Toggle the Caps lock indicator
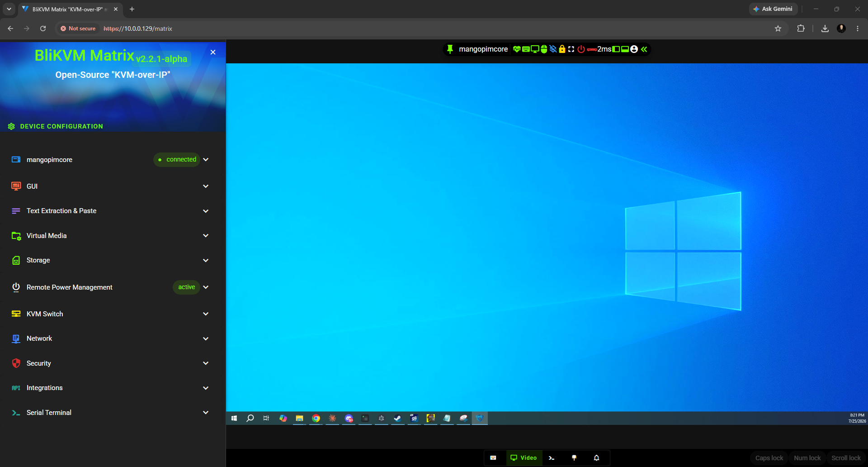This screenshot has height=467, width=868. 769,458
